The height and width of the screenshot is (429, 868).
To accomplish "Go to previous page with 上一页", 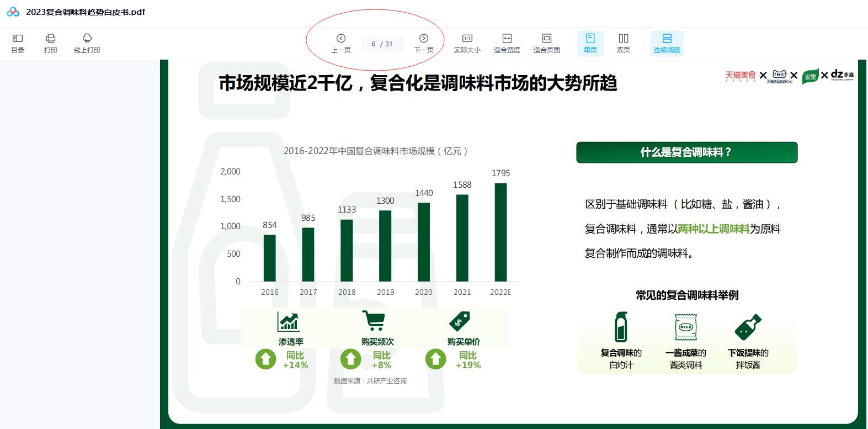I will click(x=340, y=43).
